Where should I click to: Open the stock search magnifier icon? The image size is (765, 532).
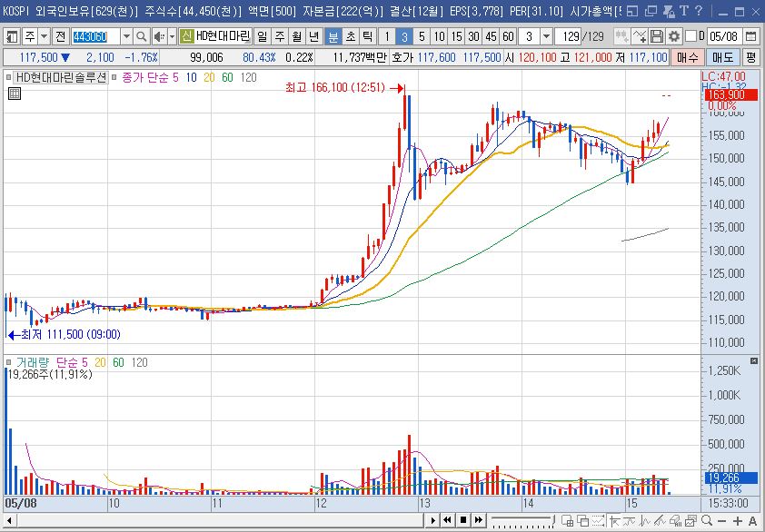point(142,36)
